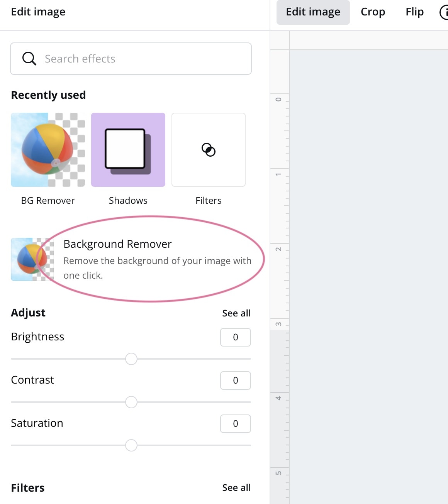Open the Flip option

[x=415, y=12]
